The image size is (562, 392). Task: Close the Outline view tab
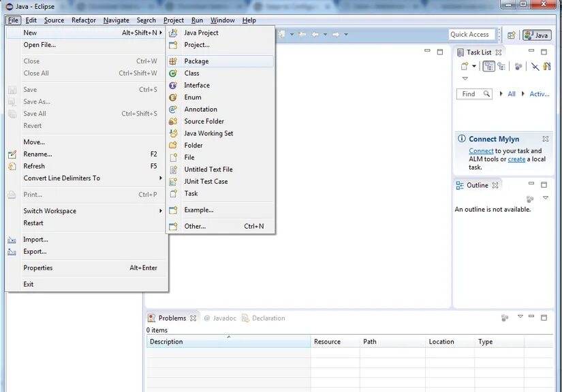coord(495,185)
